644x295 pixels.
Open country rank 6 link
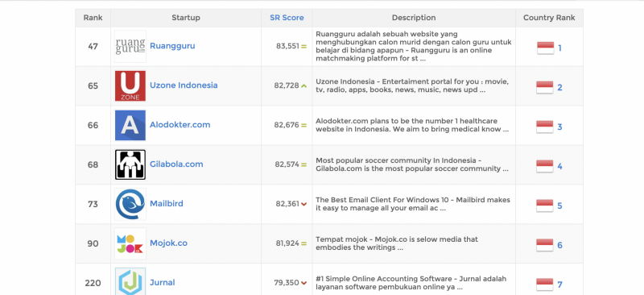coord(559,245)
